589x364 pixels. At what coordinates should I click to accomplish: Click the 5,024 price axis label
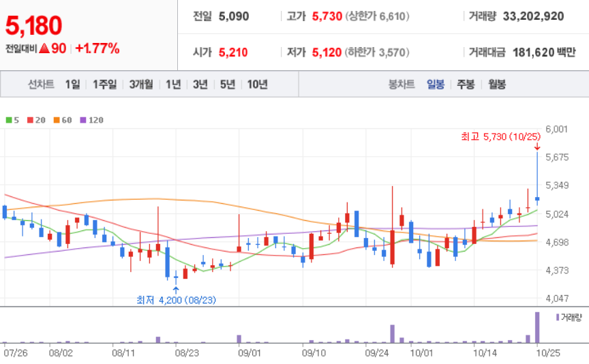pyautogui.click(x=557, y=214)
